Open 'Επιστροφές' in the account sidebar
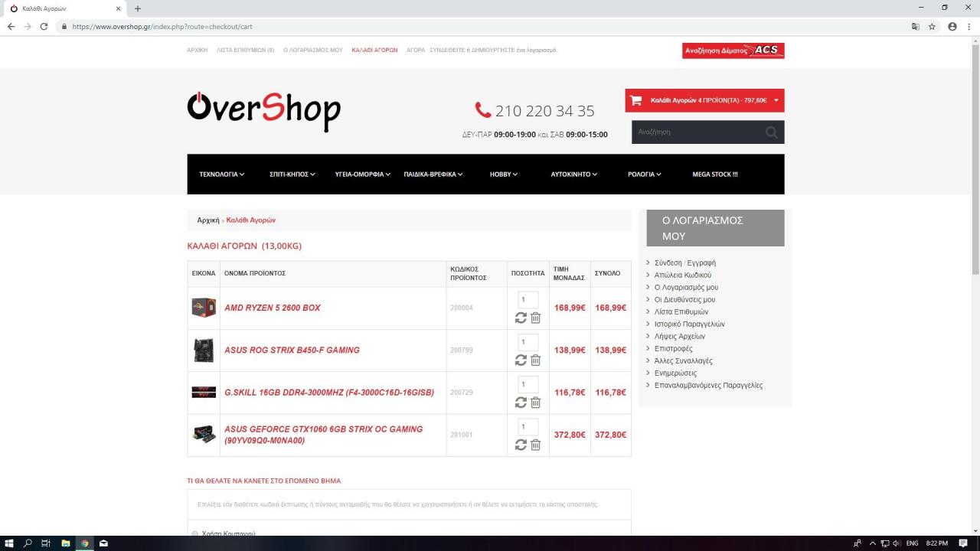The width and height of the screenshot is (980, 551). [674, 348]
